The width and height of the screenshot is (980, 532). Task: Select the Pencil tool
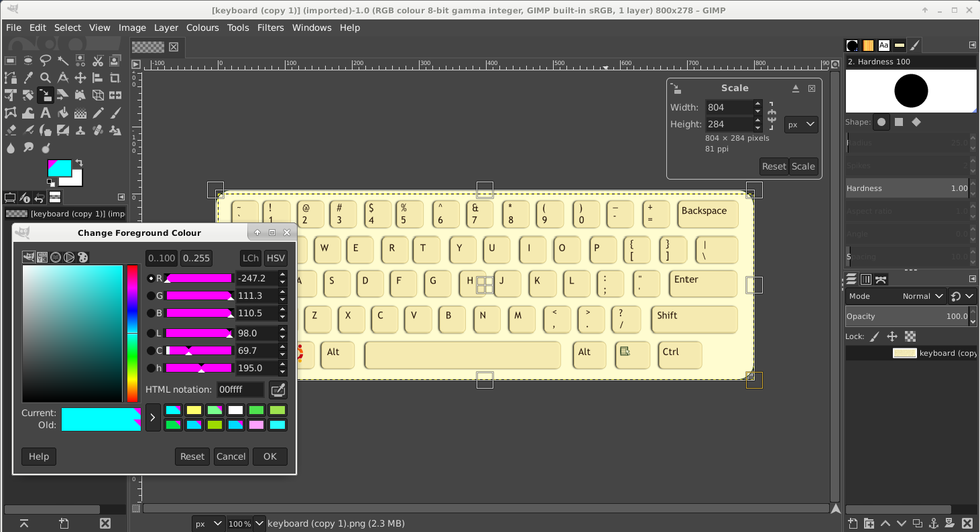click(x=97, y=113)
